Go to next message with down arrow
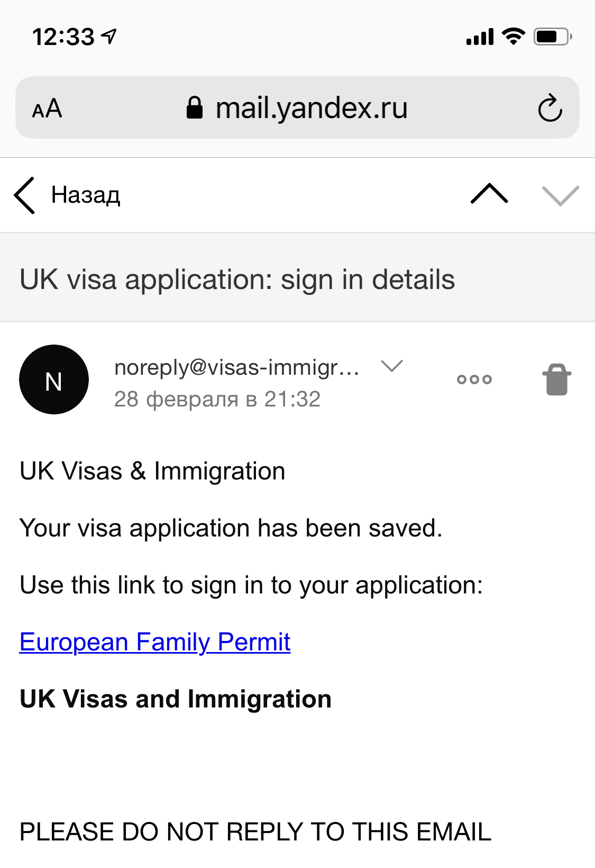The width and height of the screenshot is (595, 868). point(561,195)
